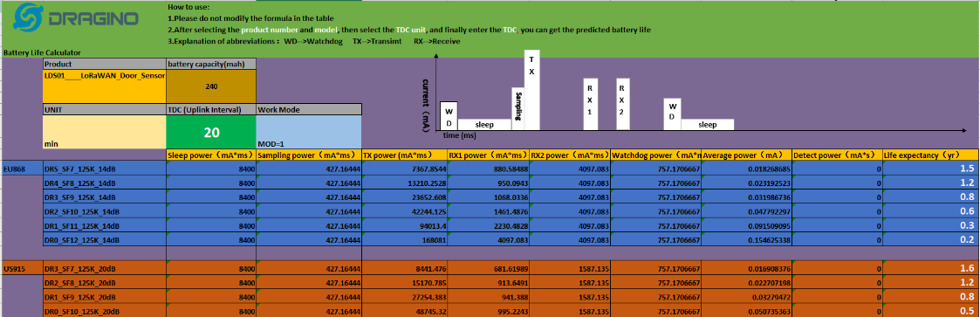
Task: Select the TDC value 20 cell
Action: (x=211, y=132)
